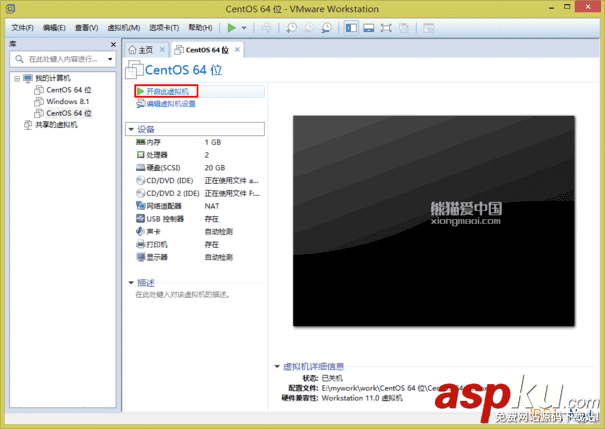Click the 已关机 status text
605x429 pixels.
tap(332, 378)
